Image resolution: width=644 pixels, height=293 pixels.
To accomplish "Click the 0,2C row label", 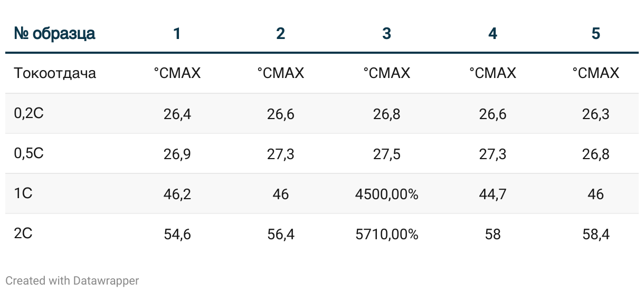I will pos(29,113).
